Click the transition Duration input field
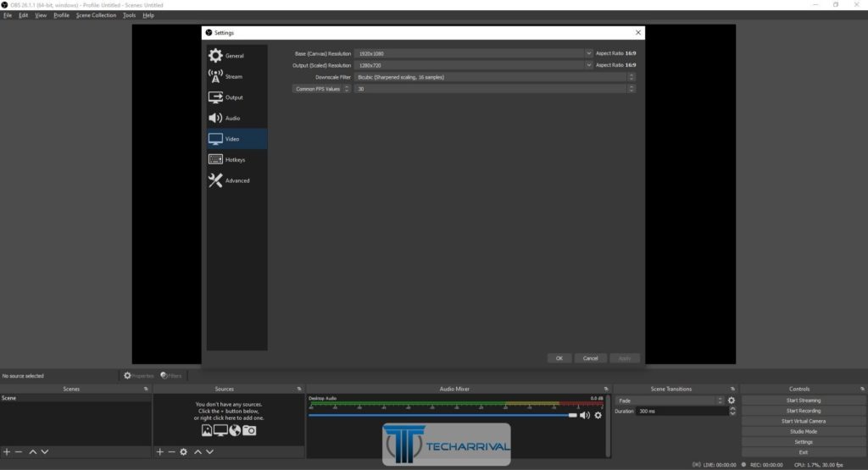The width and height of the screenshot is (868, 470). click(x=682, y=412)
